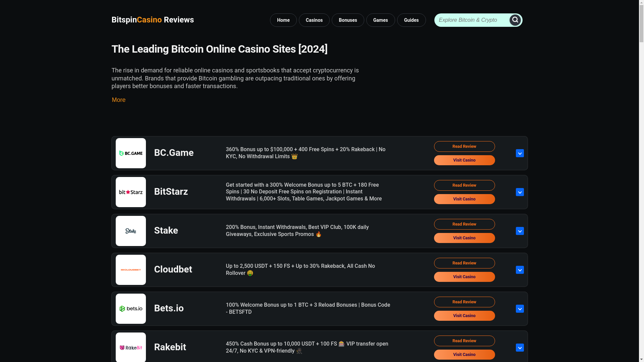This screenshot has width=644, height=362.
Task: Visit Casino for BC.Game
Action: coord(465,160)
